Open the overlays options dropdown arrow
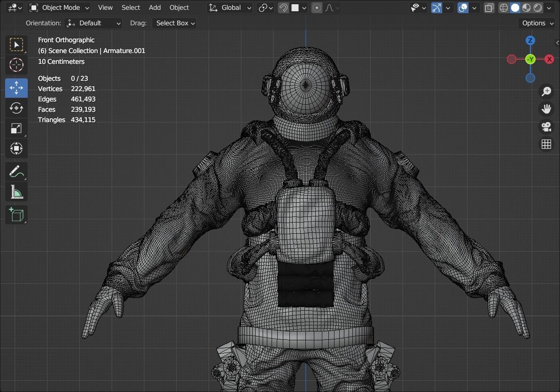 [x=474, y=8]
